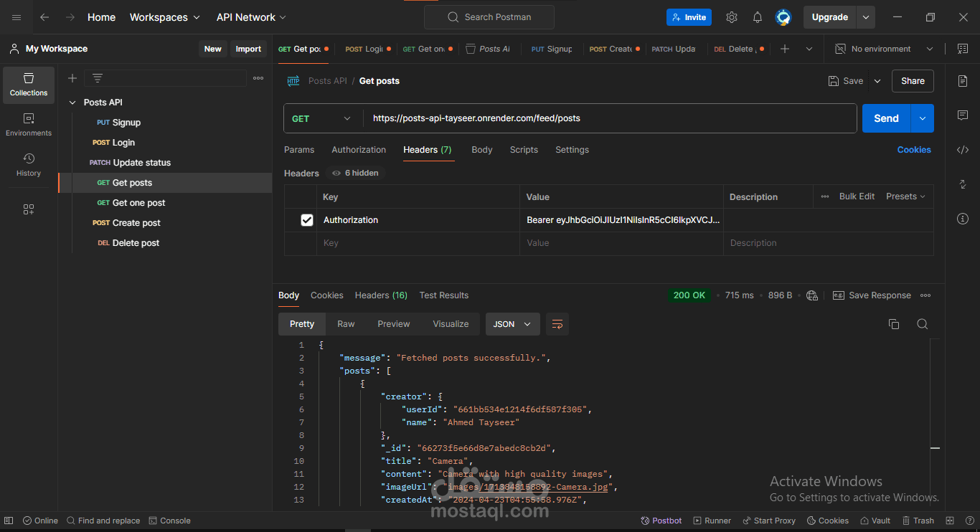This screenshot has width=980, height=532.
Task: Open the configure workspace sidebar icon
Action: pyautogui.click(x=29, y=209)
